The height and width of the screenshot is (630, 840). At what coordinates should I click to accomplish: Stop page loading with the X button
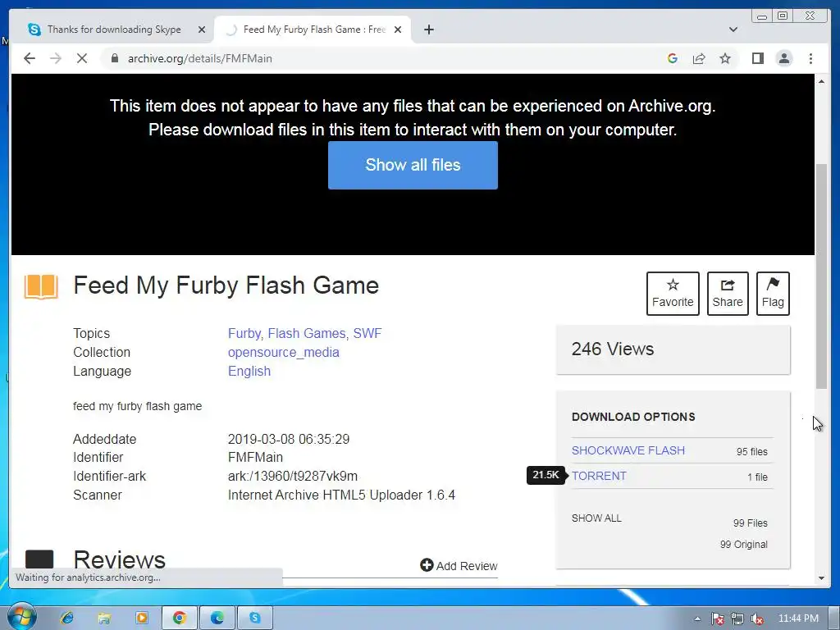click(x=81, y=58)
